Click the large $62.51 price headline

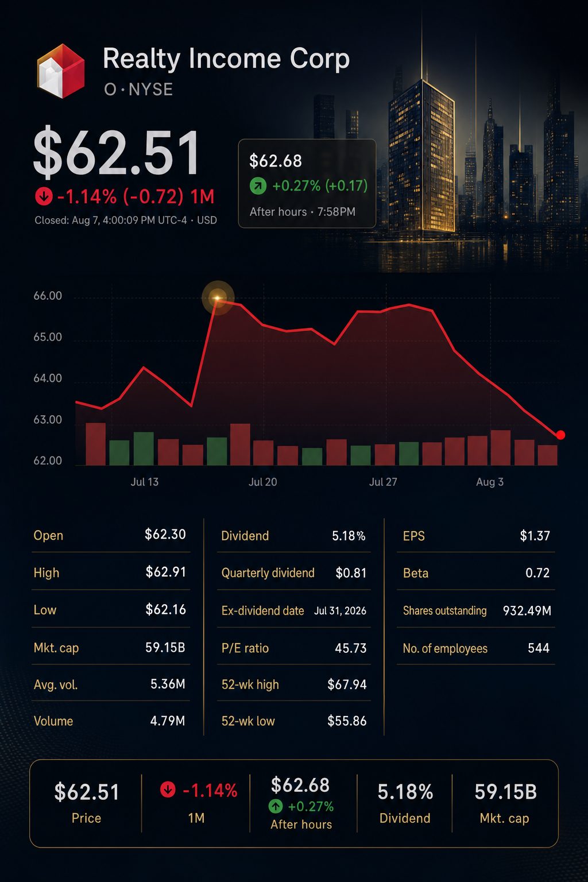click(x=117, y=153)
